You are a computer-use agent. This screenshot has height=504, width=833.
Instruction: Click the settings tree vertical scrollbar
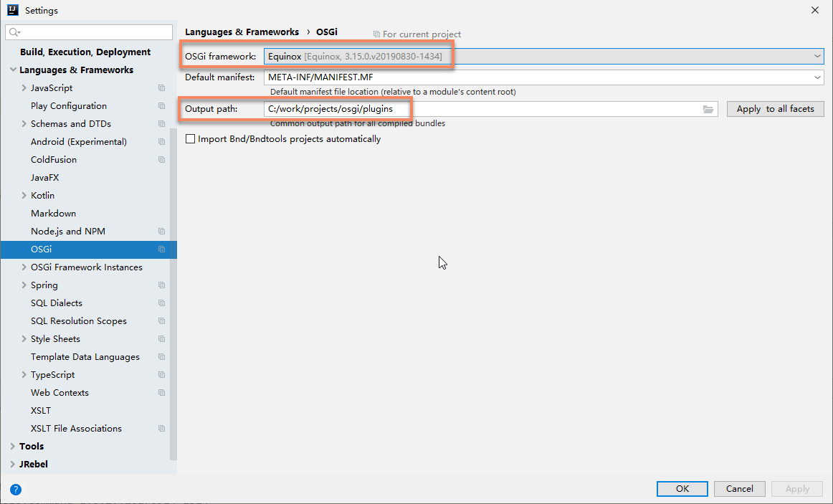tap(173, 295)
